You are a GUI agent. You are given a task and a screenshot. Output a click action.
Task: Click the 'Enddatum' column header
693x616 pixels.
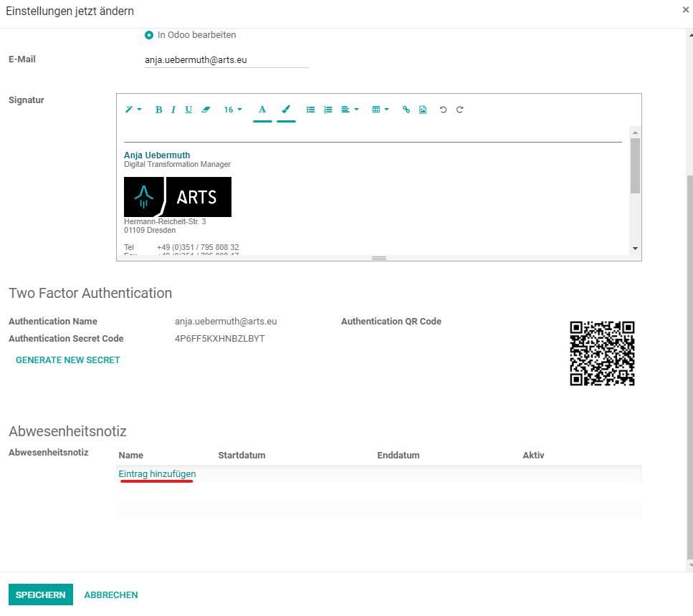click(x=398, y=455)
